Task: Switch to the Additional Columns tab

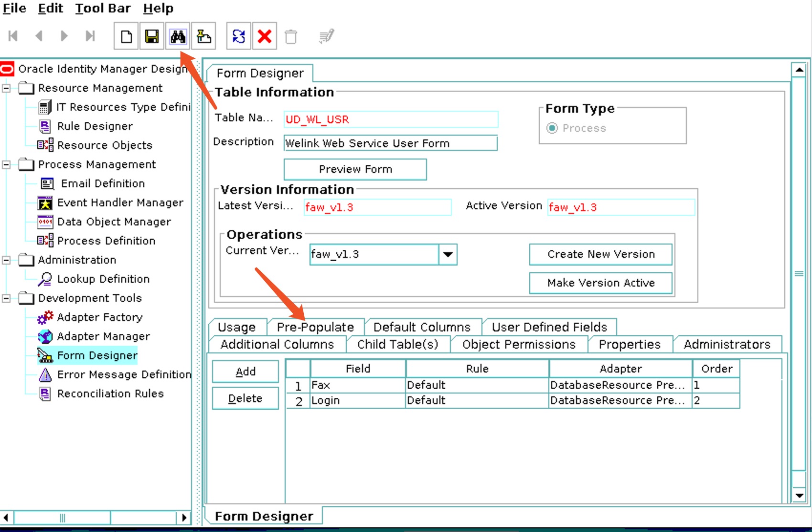Action: point(277,344)
